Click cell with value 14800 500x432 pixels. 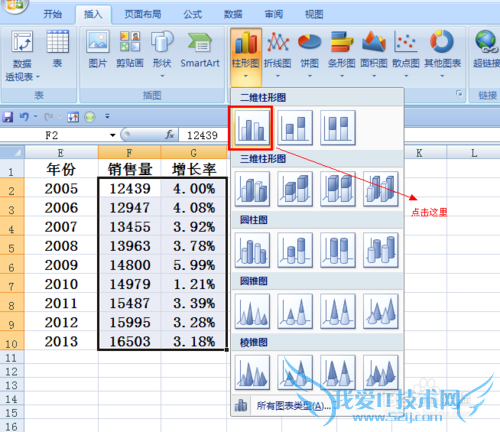pos(130,265)
